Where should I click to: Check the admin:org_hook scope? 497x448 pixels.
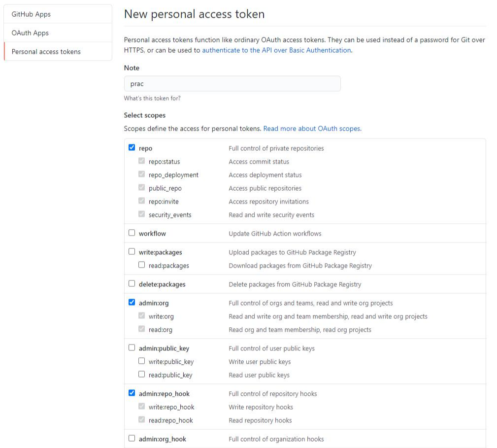click(x=132, y=438)
